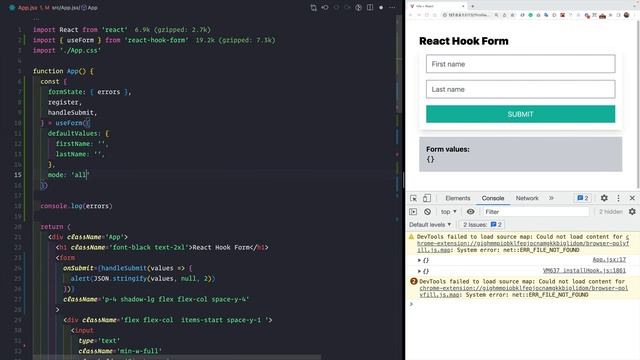Reload the browser page
The width and height of the screenshot is (640, 360).
[427, 15]
